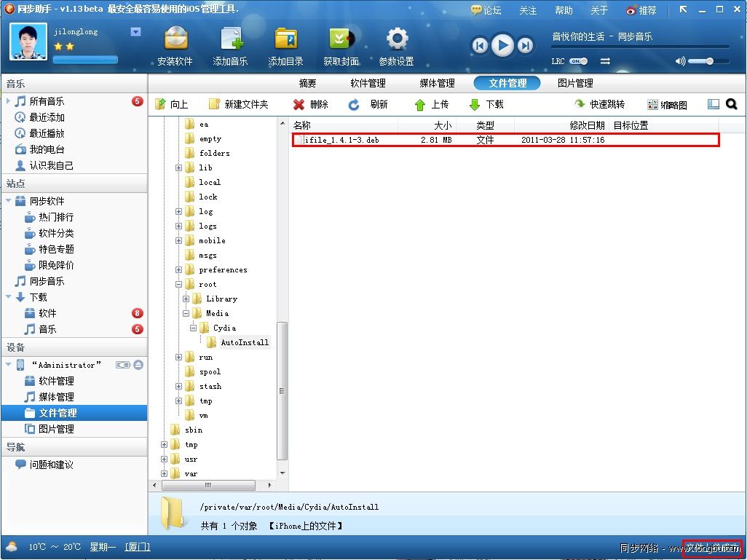
Task: Click the 厦门 city weather link
Action: [137, 547]
